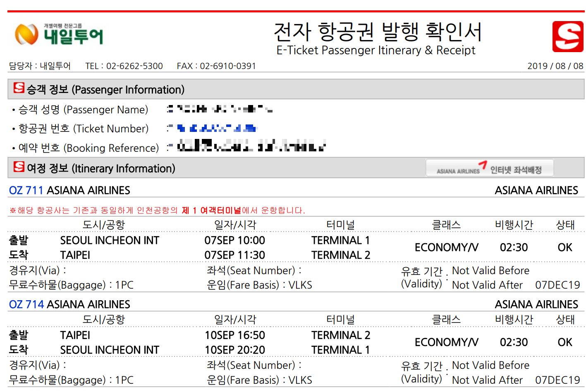Click 비행시간 column header in OZ 711 table

coord(514,225)
